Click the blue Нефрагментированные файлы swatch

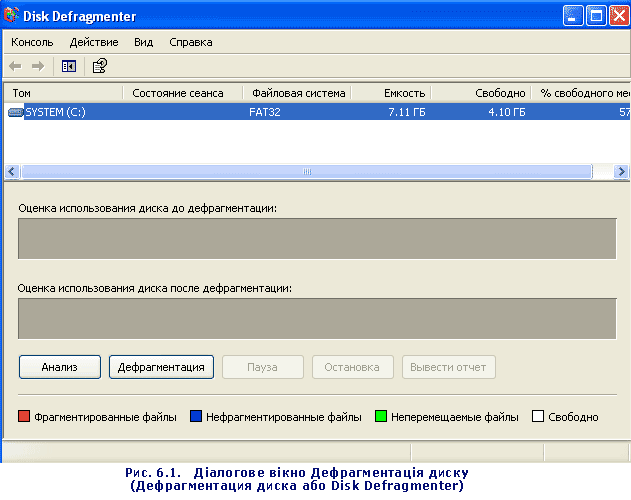[x=196, y=416]
